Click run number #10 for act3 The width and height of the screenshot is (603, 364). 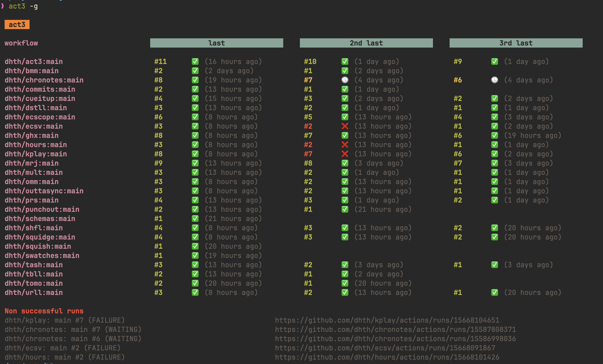(310, 61)
